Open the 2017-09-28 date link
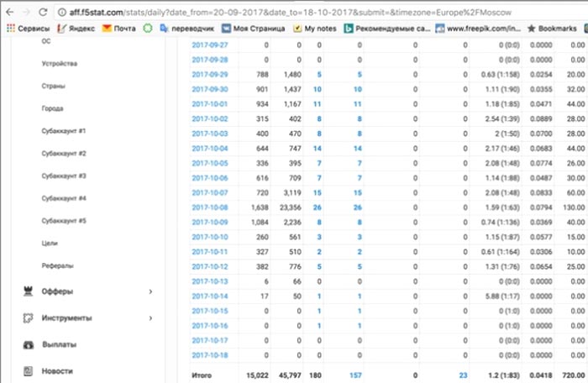 pyautogui.click(x=210, y=60)
